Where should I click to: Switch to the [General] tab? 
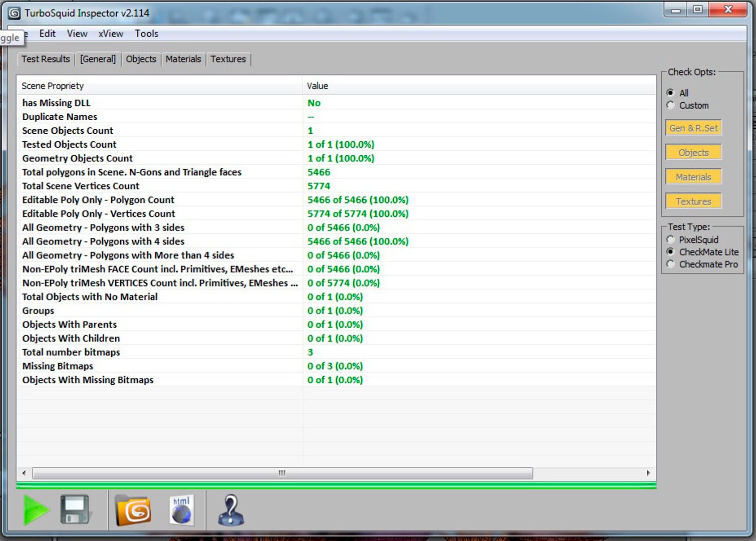98,59
